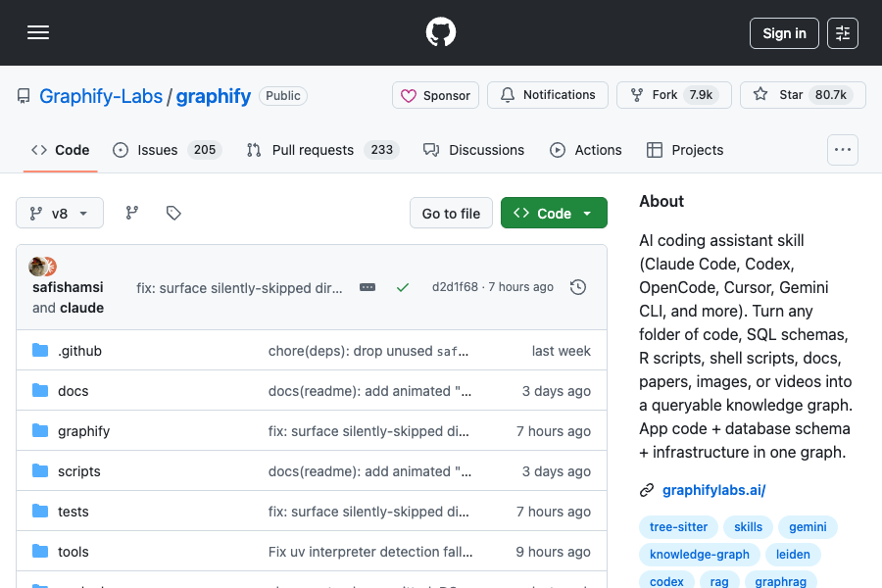Image resolution: width=882 pixels, height=588 pixels.
Task: Click the graphify row folder icon
Action: (x=40, y=430)
